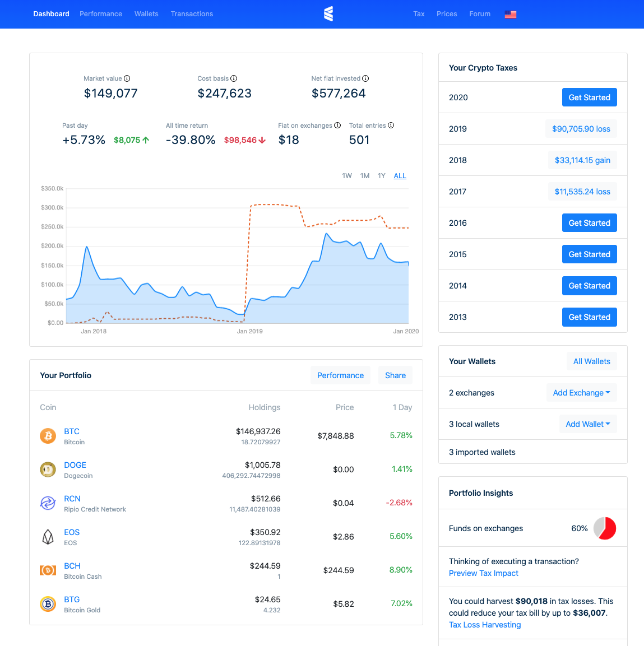Open the 2018 $33,114.15 gain report

coord(582,160)
